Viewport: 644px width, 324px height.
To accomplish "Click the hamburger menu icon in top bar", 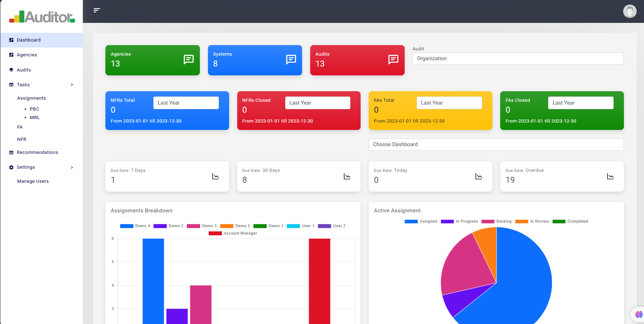I will click(97, 11).
